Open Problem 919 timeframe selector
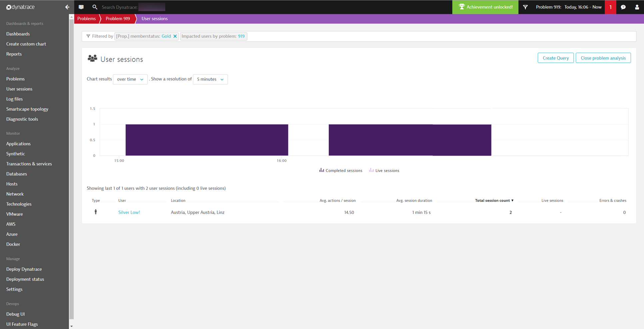Viewport: 644px width, 329px height. [x=569, y=7]
